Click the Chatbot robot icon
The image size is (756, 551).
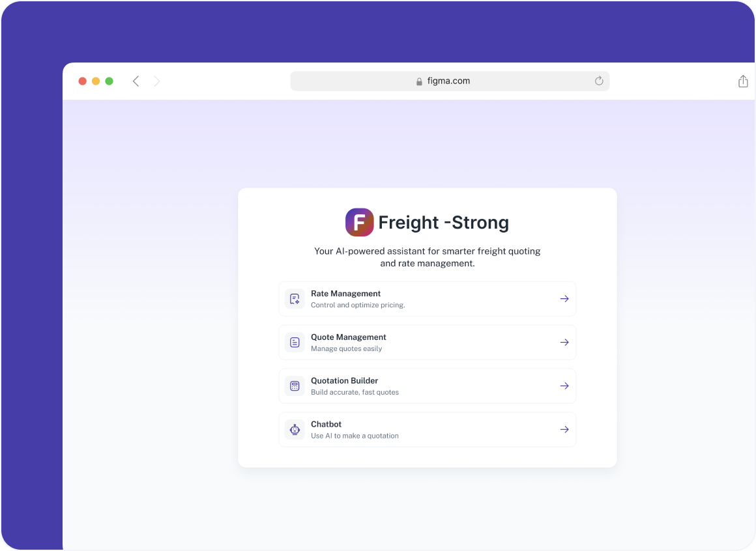295,430
